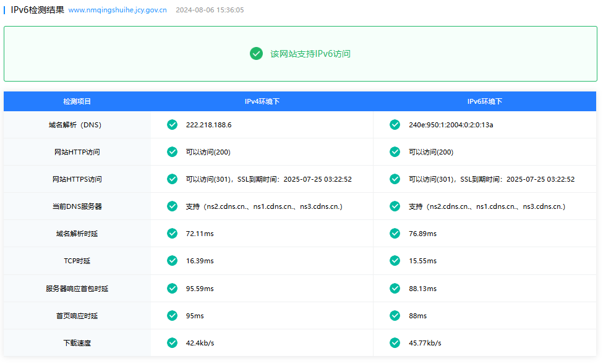Click the check icon next to 15.55ms
The width and height of the screenshot is (611, 364).
(x=395, y=261)
